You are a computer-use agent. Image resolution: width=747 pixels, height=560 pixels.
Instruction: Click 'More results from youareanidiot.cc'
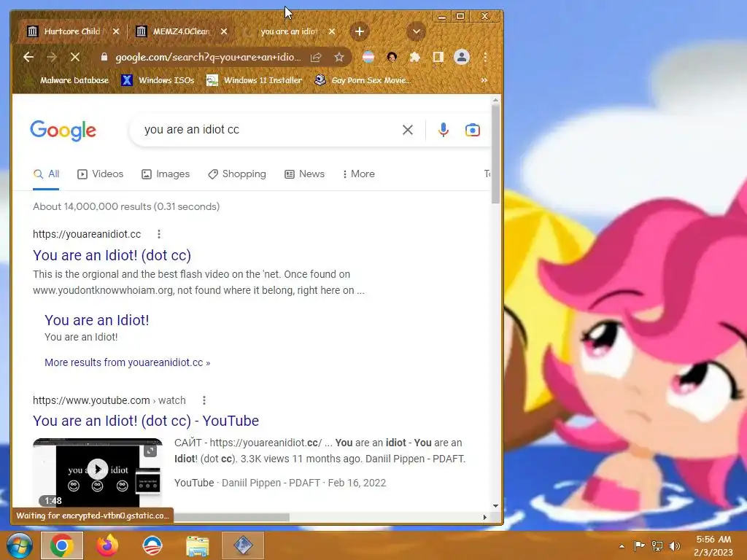(127, 362)
